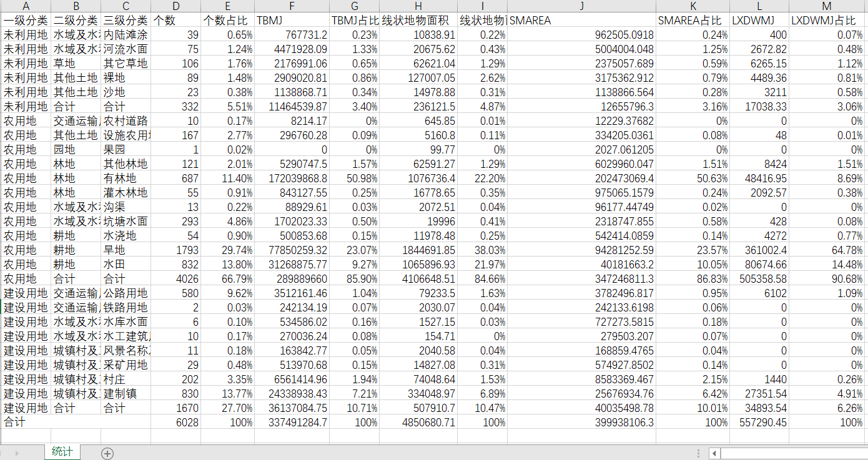868x460 pixels.
Task: Select cell containing 内陆滩涂
Action: [x=126, y=35]
